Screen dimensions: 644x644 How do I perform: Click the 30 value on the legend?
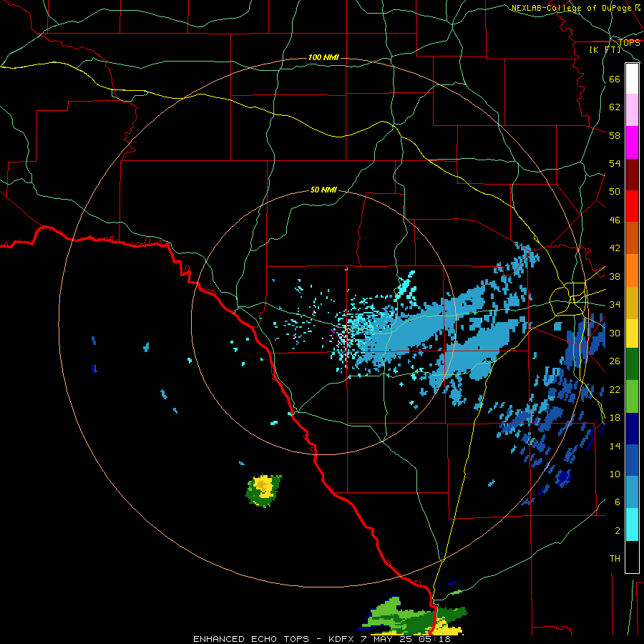coord(615,333)
